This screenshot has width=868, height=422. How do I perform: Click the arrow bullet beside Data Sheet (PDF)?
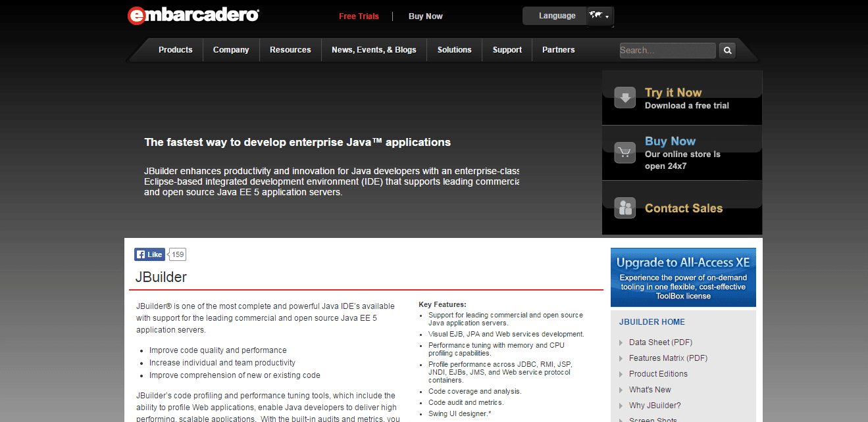[621, 342]
